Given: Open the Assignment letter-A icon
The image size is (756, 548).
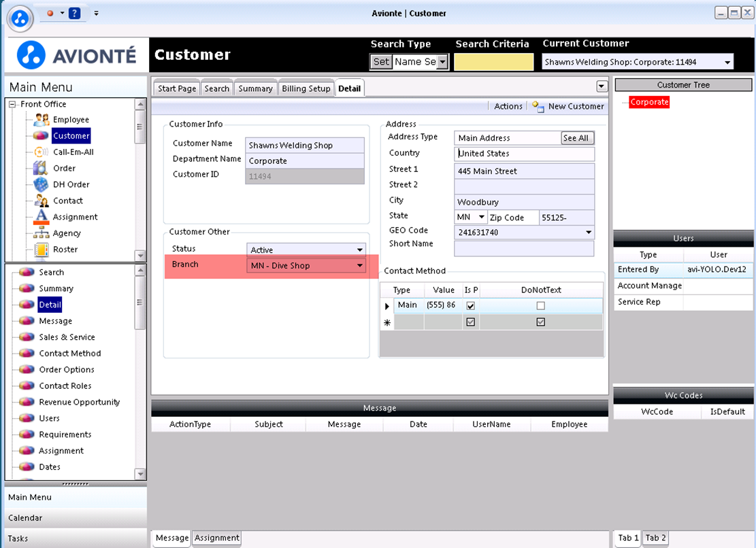Looking at the screenshot, I should [42, 217].
